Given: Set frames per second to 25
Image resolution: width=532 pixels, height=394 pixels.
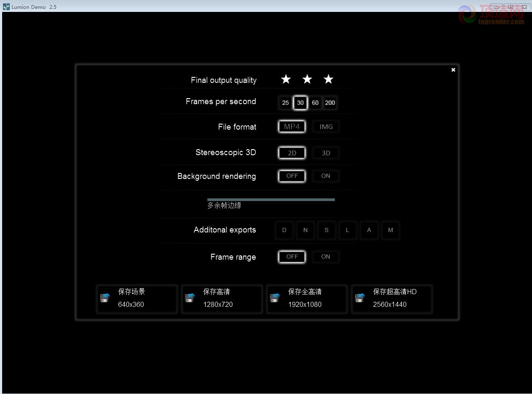Looking at the screenshot, I should pos(286,103).
